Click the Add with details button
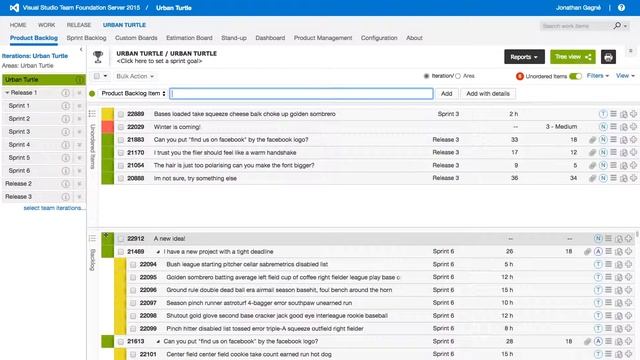This screenshot has height=360, width=640. pyautogui.click(x=488, y=93)
